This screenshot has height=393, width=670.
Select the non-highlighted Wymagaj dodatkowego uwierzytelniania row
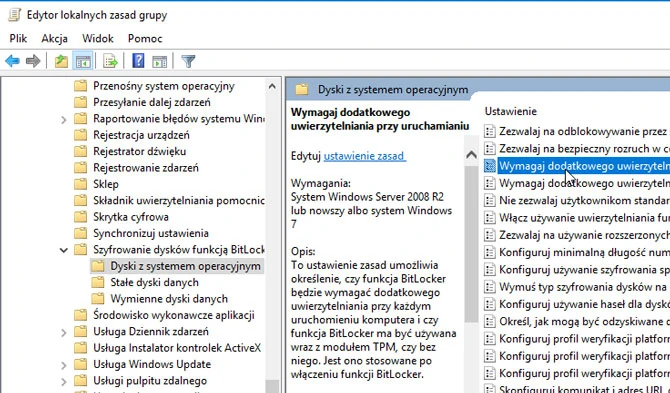tap(584, 183)
